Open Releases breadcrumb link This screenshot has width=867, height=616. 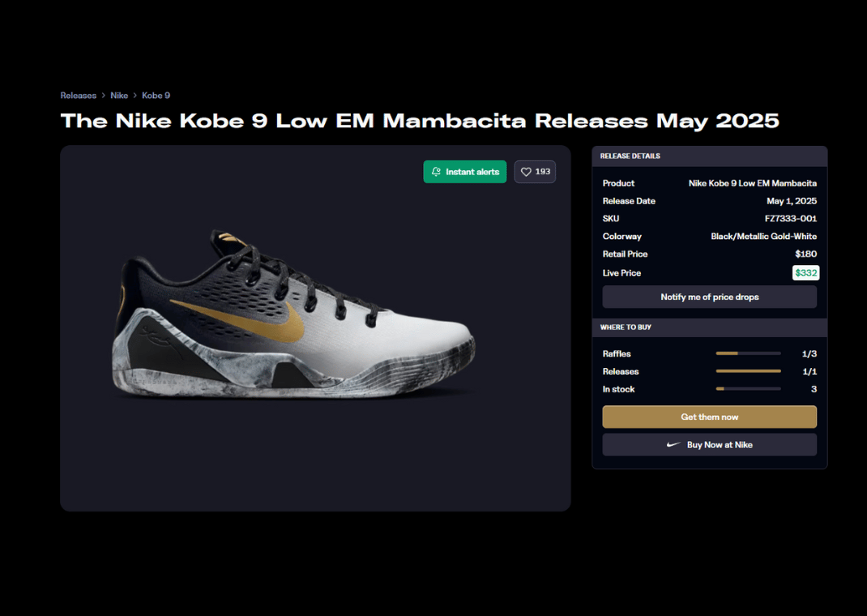point(78,96)
